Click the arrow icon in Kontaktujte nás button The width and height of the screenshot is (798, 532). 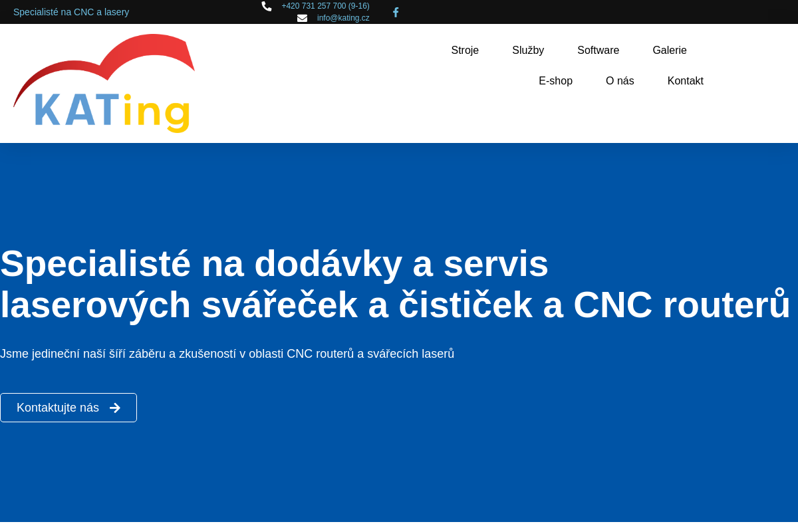click(115, 408)
